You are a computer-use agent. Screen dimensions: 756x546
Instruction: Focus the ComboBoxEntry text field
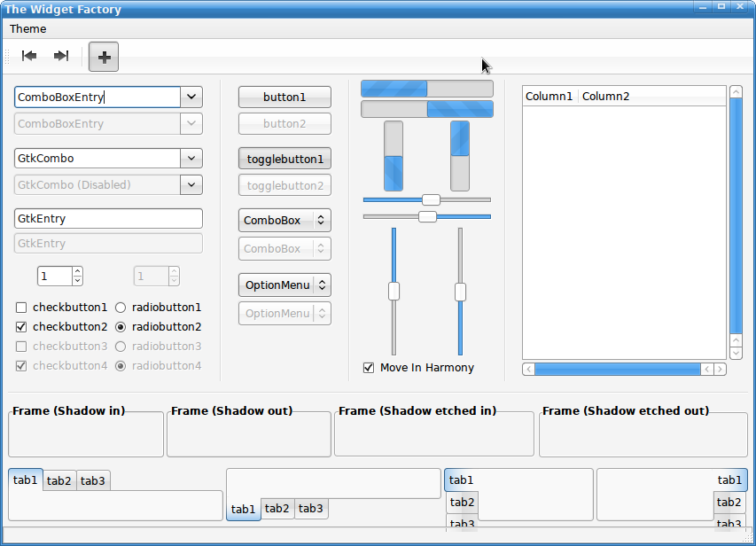pos(97,97)
